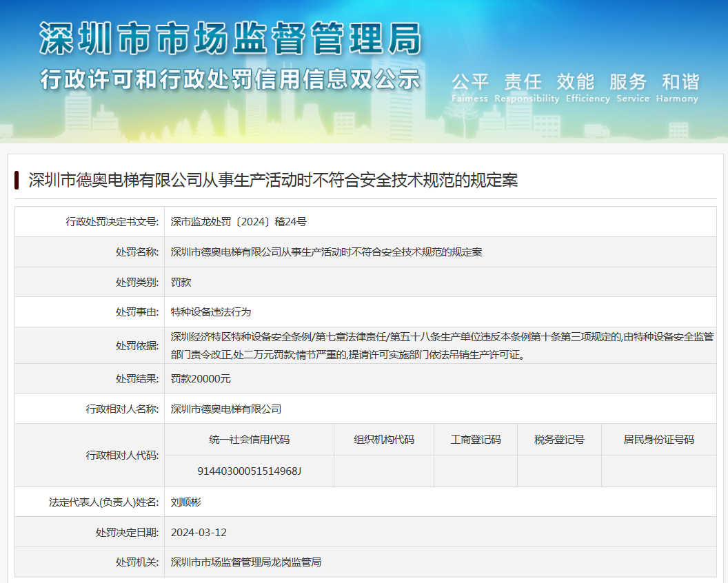Viewport: 728px width, 583px height.
Task: Click the penalty type value 罚款
Action: 181,283
